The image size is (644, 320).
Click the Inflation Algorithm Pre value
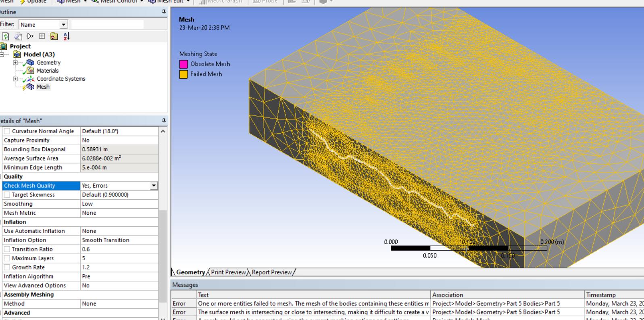pos(119,276)
